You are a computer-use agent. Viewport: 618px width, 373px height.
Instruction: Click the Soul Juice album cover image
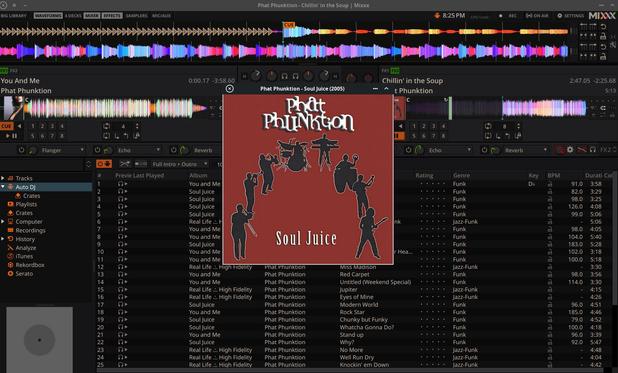[x=308, y=179]
